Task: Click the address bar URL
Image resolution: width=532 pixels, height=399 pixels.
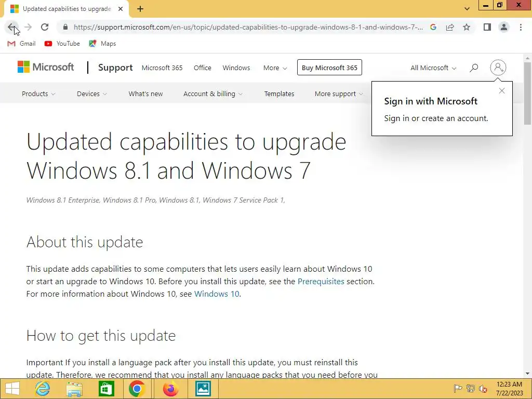Action: pos(248,27)
